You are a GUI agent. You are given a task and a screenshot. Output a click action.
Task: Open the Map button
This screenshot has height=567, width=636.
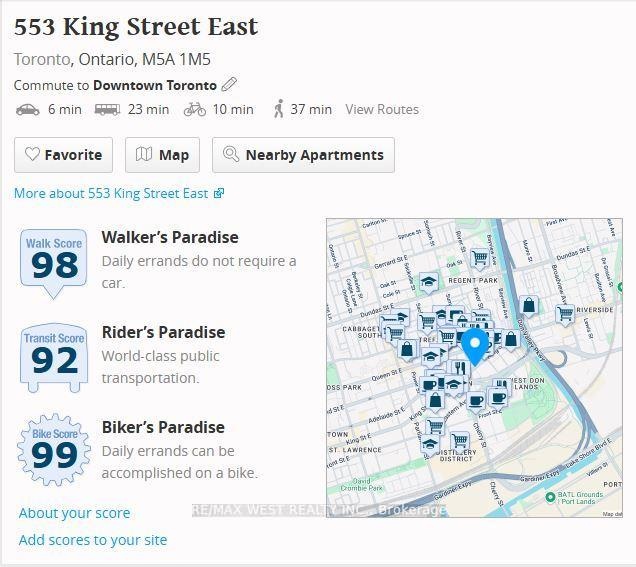pyautogui.click(x=162, y=155)
